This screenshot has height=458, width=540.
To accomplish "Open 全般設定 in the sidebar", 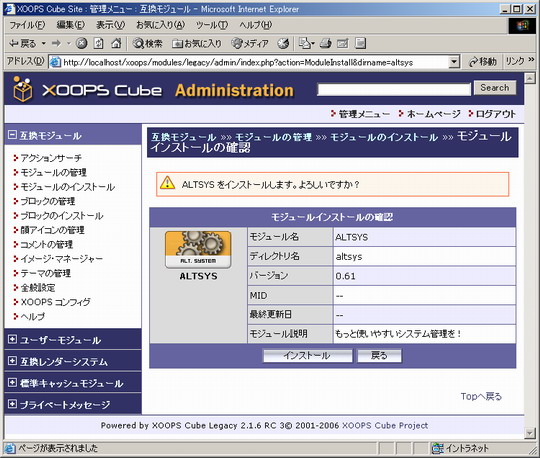I will (38, 288).
